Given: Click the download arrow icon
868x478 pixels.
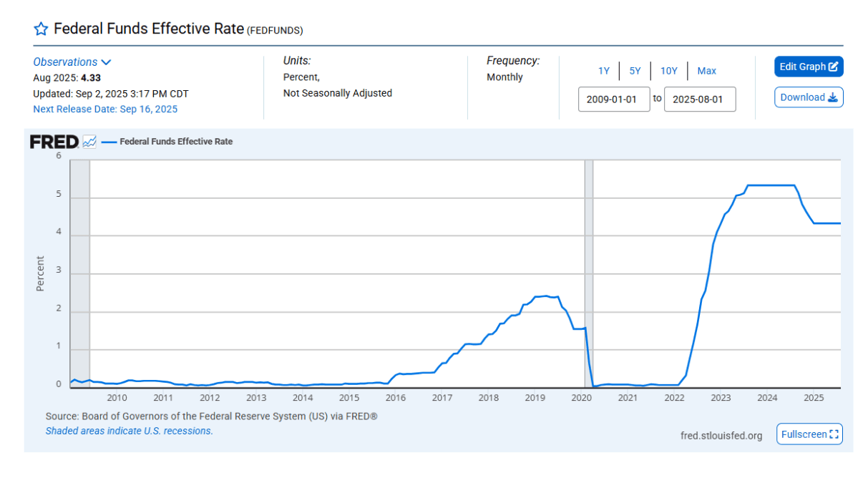Looking at the screenshot, I should (x=832, y=97).
